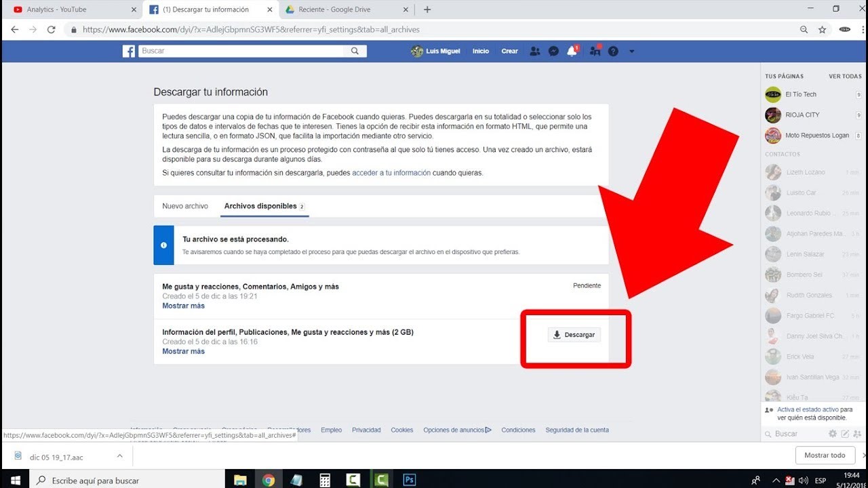Open Messenger from the top bar

click(x=553, y=51)
